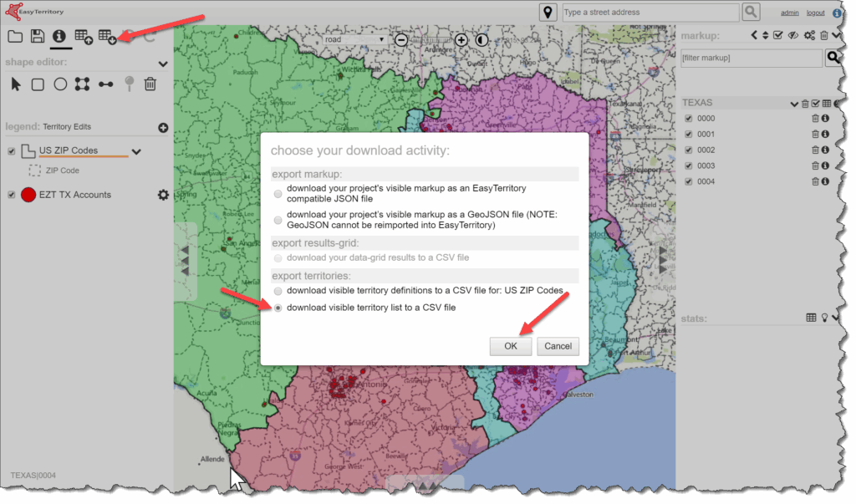The height and width of the screenshot is (504, 856).
Task: Click the logout link
Action: point(815,13)
